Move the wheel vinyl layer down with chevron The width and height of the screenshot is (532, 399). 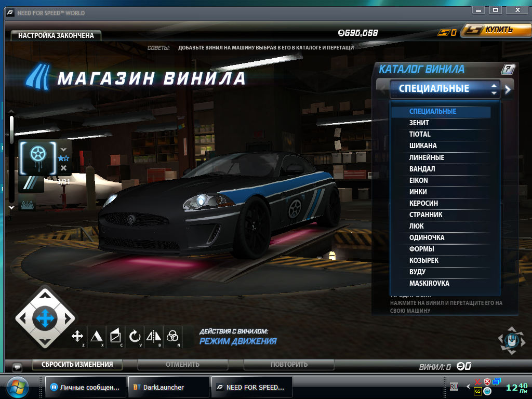point(63,150)
